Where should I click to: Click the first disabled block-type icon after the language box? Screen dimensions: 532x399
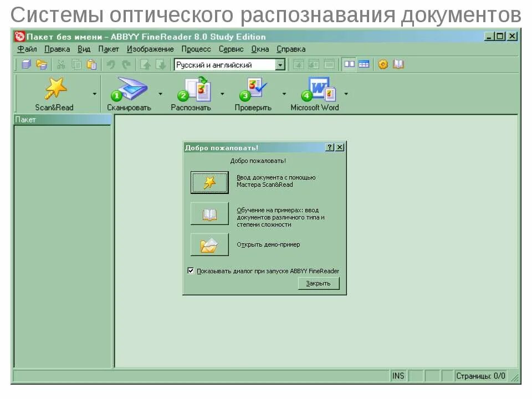298,64
